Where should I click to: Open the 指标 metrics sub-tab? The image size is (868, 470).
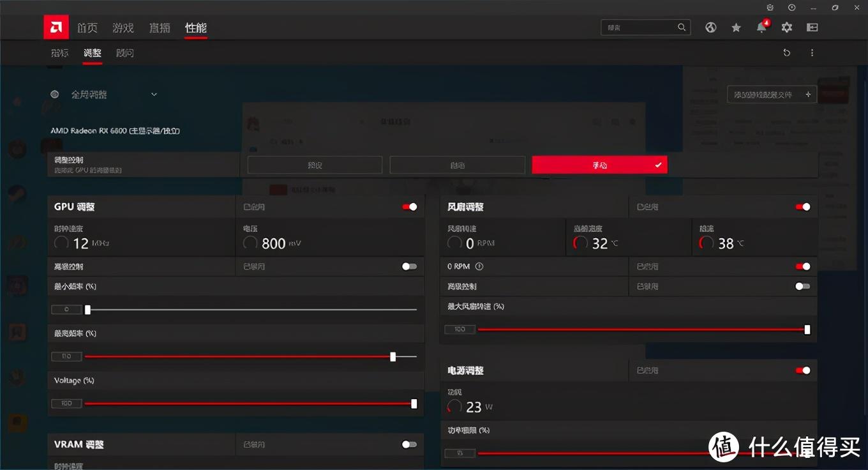59,53
